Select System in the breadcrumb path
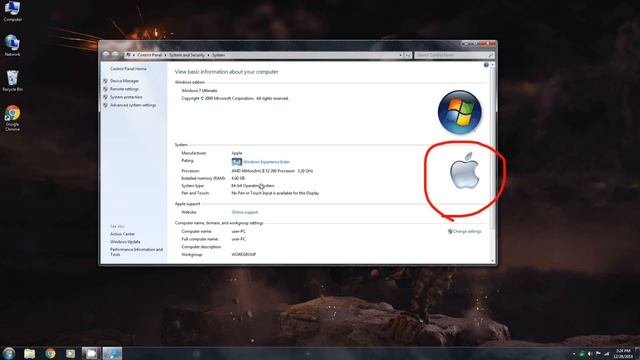Screen dimensions: 640x360 pyautogui.click(x=218, y=55)
